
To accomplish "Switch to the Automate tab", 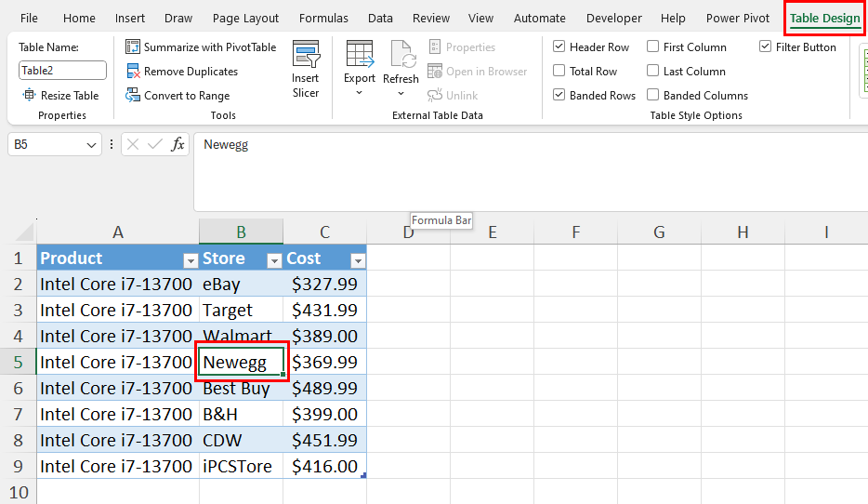I will 540,19.
